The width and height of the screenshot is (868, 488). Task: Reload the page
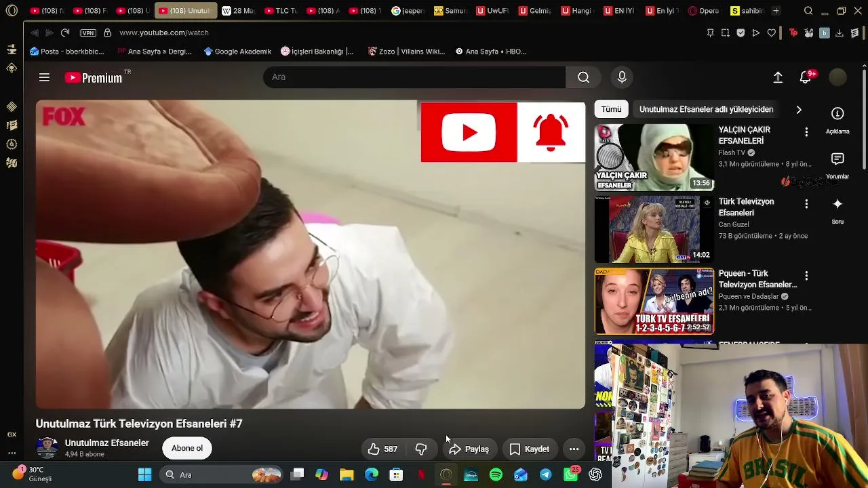click(65, 33)
